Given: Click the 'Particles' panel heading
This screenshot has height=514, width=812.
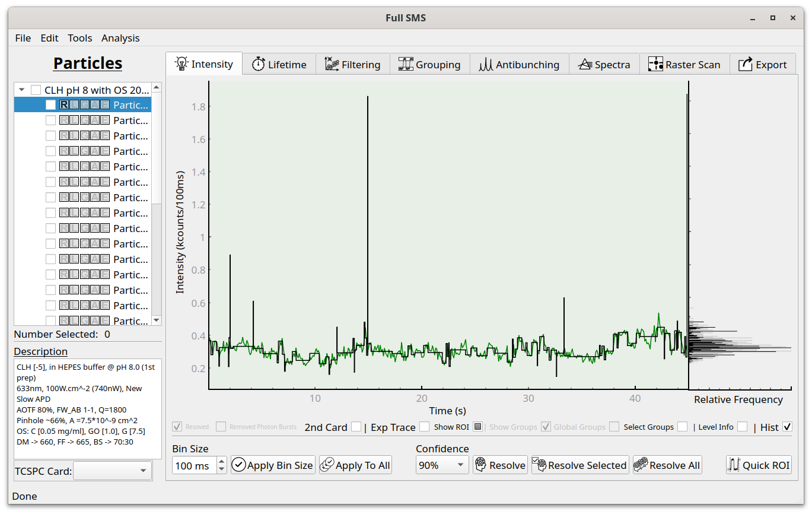Looking at the screenshot, I should tap(88, 63).
